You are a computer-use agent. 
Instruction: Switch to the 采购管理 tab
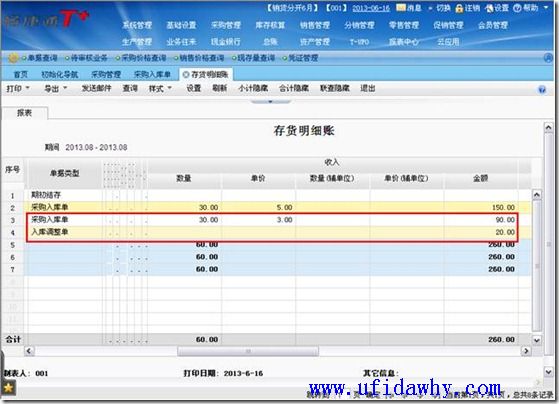(106, 75)
